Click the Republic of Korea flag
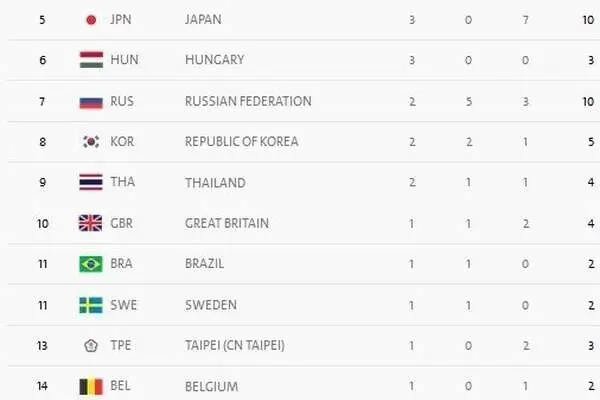 pyautogui.click(x=91, y=142)
